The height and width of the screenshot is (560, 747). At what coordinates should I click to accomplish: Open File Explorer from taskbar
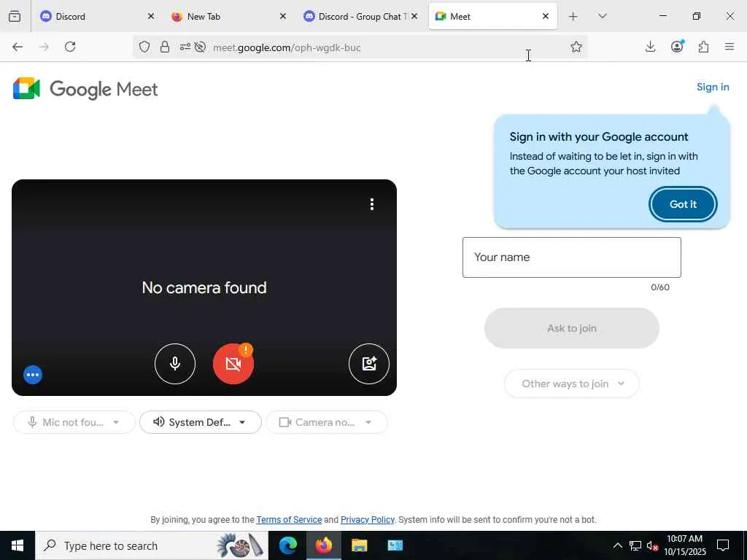coord(359,545)
